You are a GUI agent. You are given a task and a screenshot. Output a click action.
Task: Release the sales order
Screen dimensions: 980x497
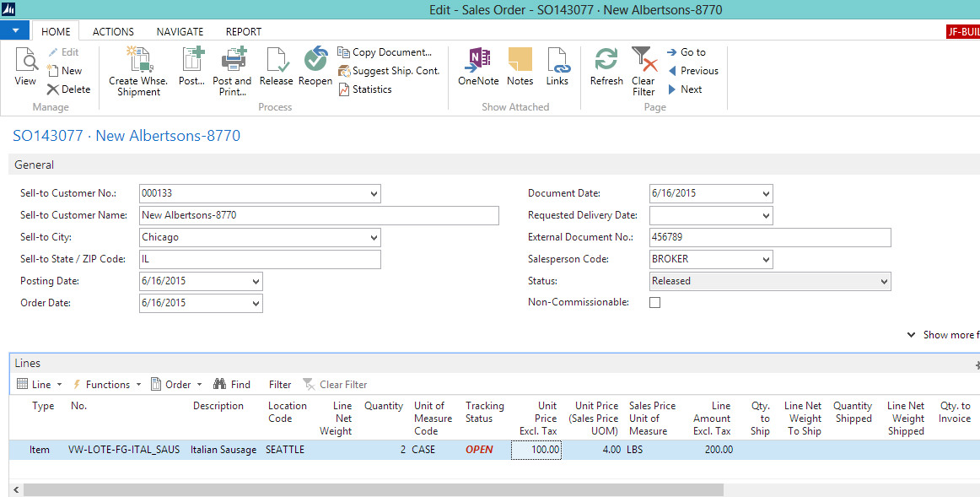[276, 61]
